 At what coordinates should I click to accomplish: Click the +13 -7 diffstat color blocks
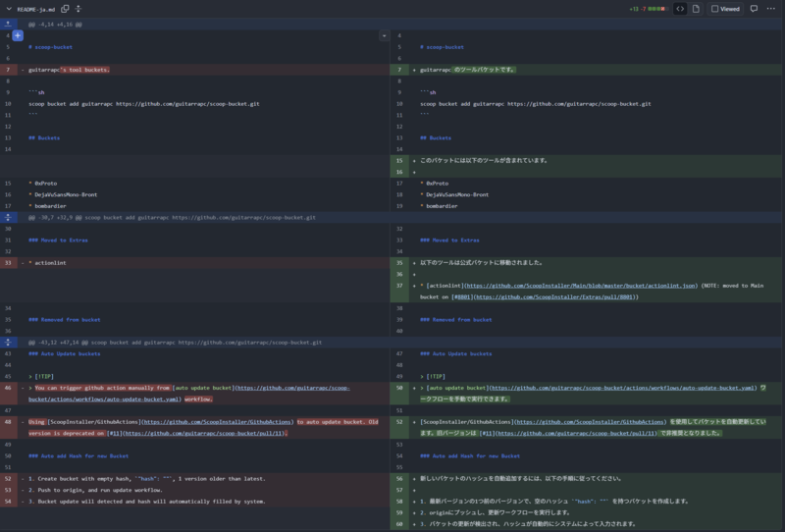pos(656,9)
